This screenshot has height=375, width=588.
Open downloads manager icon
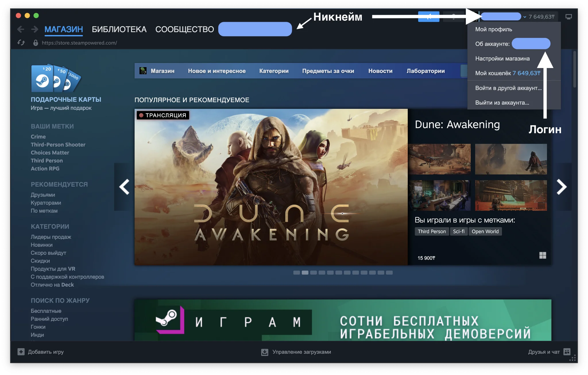265,352
